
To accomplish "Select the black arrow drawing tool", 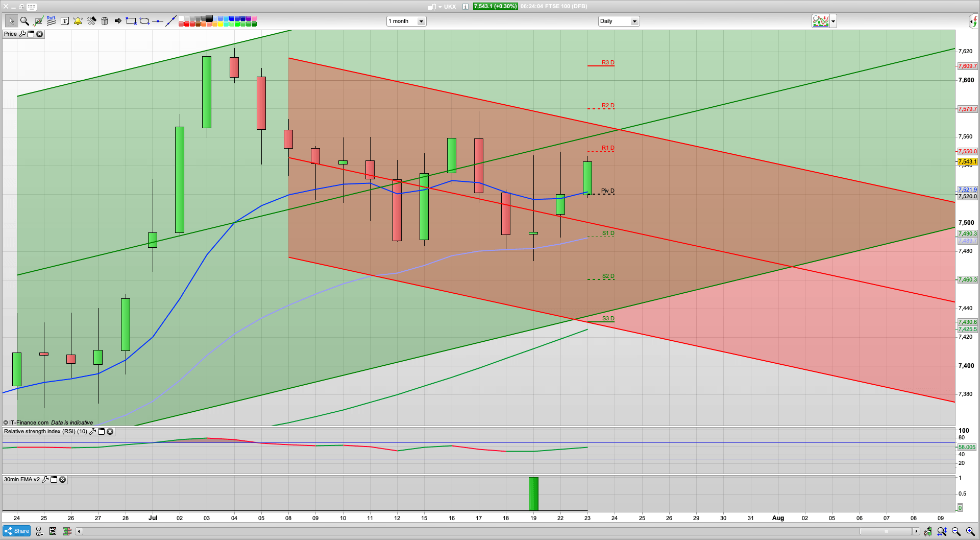I will click(118, 21).
